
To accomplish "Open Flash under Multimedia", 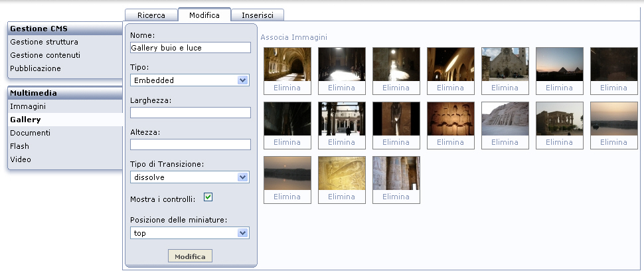I will click(19, 146).
